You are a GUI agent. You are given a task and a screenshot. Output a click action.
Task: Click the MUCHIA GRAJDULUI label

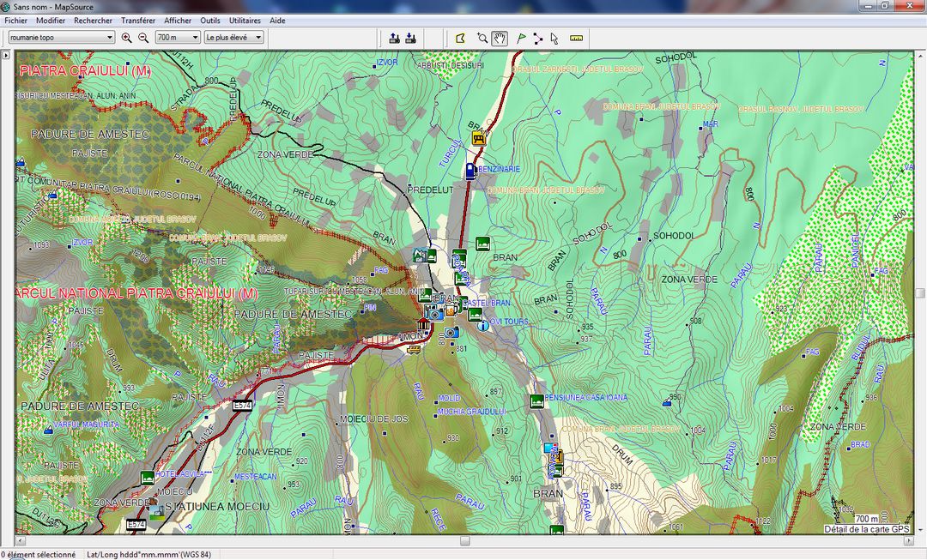pyautogui.click(x=472, y=412)
